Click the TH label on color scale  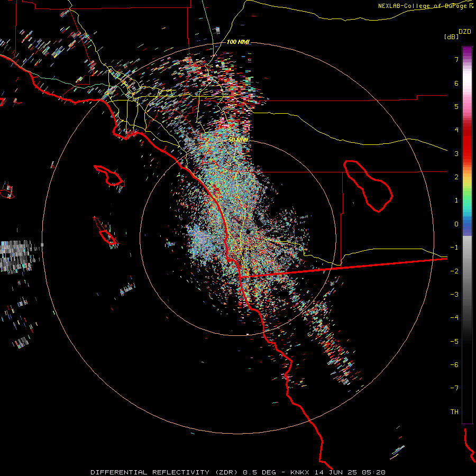(454, 411)
